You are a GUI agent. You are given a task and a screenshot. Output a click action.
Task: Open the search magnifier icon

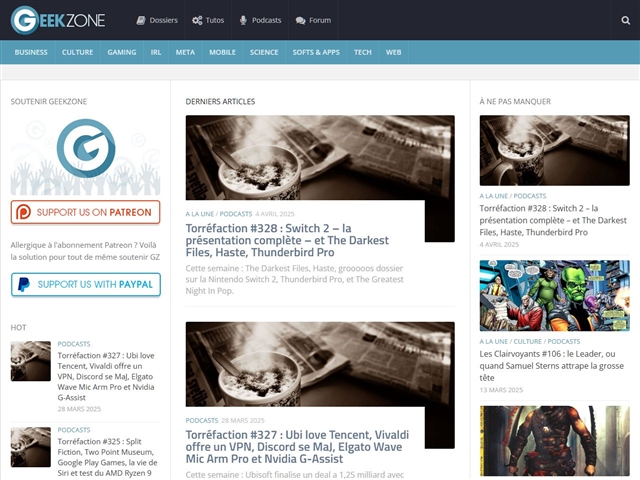pyautogui.click(x=625, y=20)
